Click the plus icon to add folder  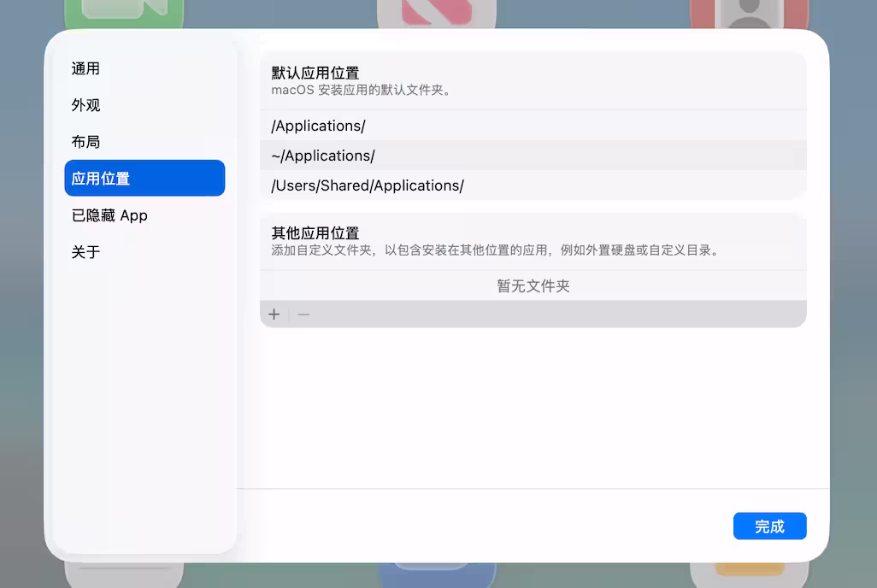click(x=274, y=315)
